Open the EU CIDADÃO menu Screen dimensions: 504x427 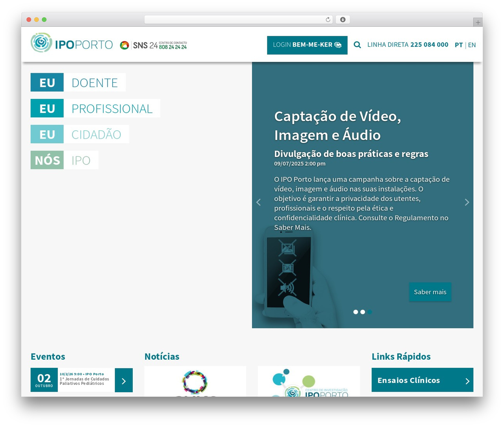click(x=80, y=134)
